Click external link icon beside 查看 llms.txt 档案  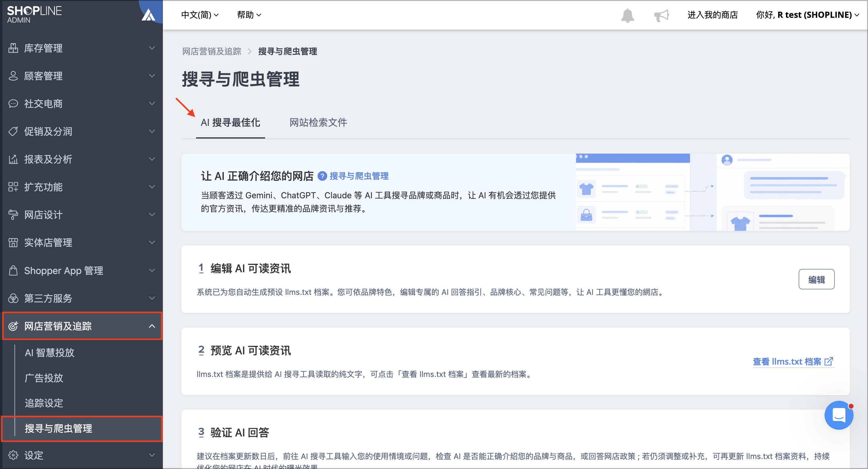pos(829,362)
